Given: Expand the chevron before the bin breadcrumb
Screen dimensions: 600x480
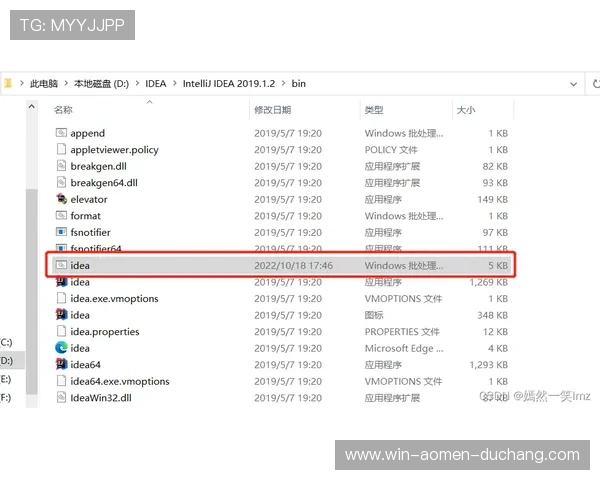Looking at the screenshot, I should coord(284,83).
